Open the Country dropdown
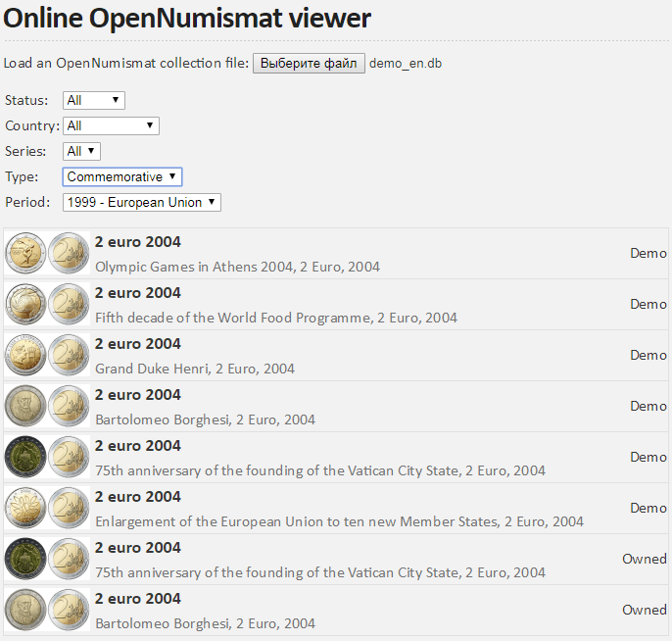 click(111, 126)
